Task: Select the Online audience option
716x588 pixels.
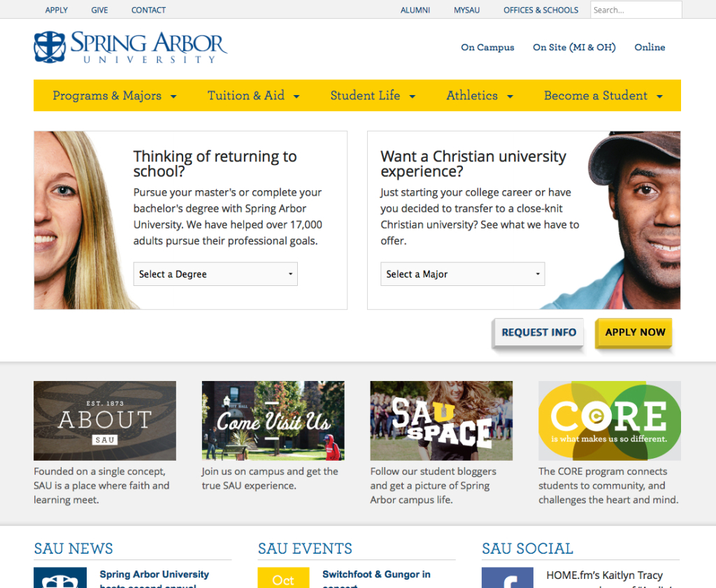Action: pyautogui.click(x=650, y=48)
